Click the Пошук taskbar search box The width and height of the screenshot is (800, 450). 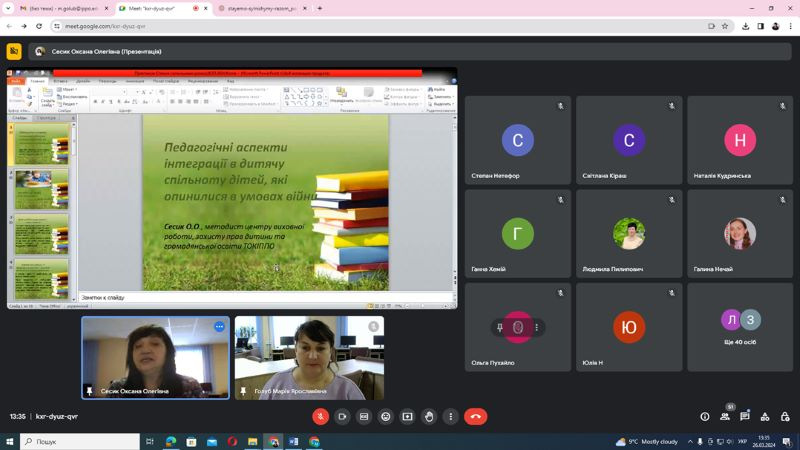pos(80,442)
